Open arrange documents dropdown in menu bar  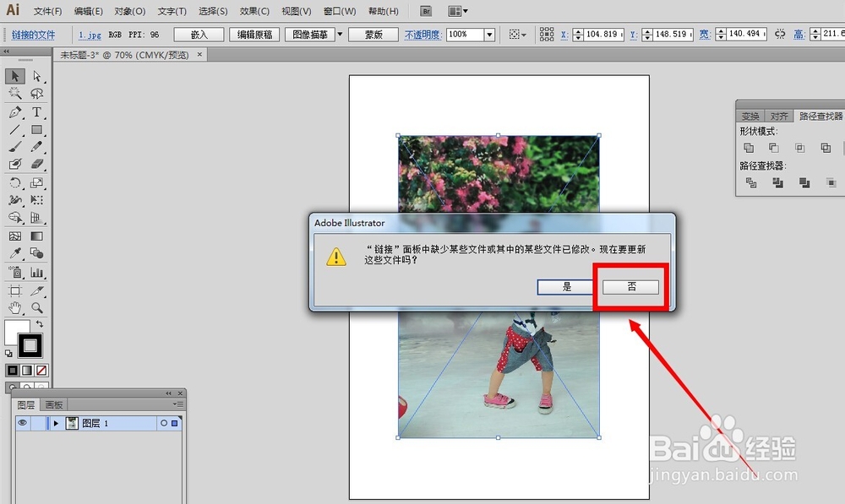[x=459, y=11]
